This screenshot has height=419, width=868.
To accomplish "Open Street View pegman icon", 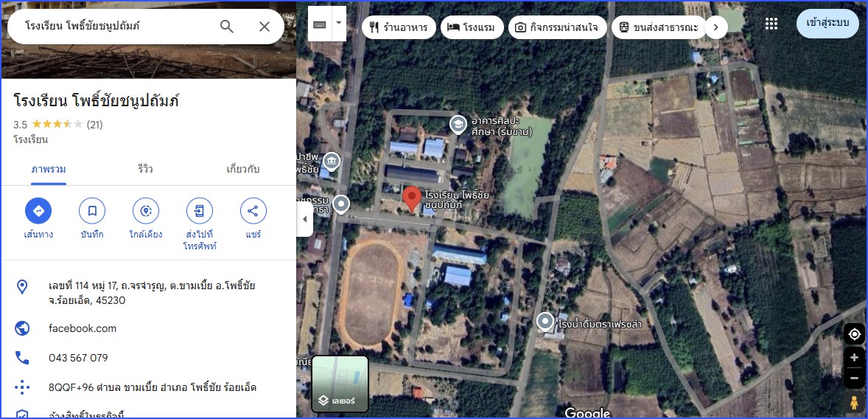I will (854, 402).
